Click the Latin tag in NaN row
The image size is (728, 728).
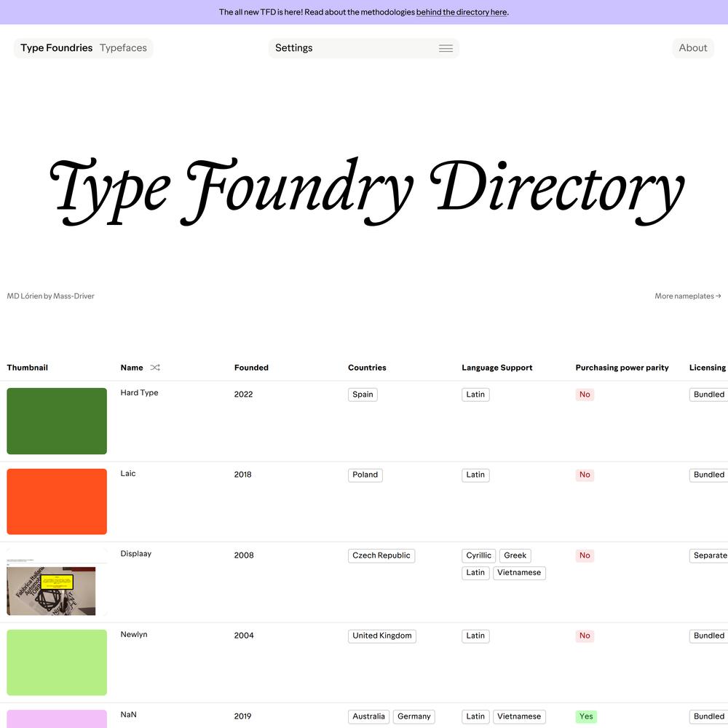pyautogui.click(x=475, y=716)
